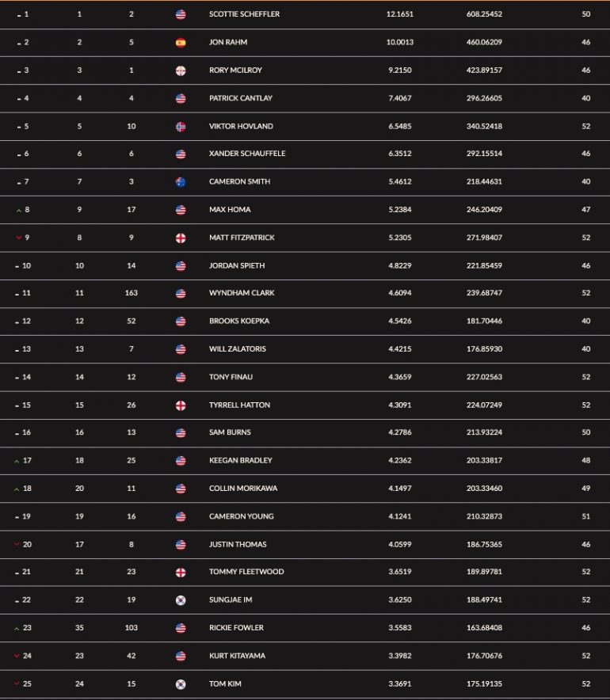Image resolution: width=610 pixels, height=700 pixels.
Task: Click red down arrow beside rank 20
Action: pos(17,544)
